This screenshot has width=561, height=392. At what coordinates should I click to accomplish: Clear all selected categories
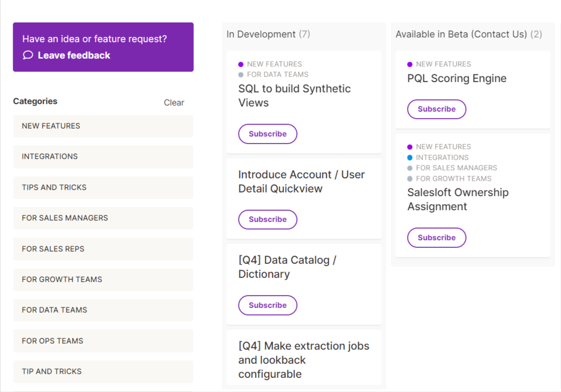pyautogui.click(x=174, y=102)
